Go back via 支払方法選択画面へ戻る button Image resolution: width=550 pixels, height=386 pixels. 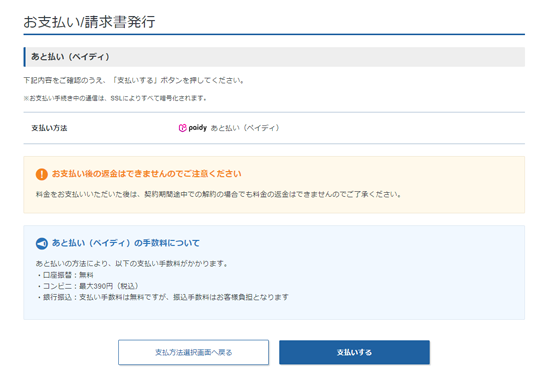point(194,352)
